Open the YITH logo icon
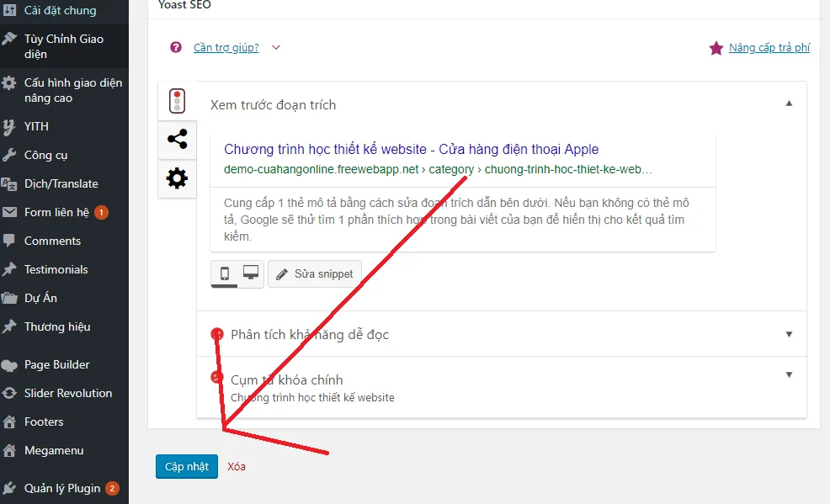The width and height of the screenshot is (830, 504). pyautogui.click(x=9, y=126)
